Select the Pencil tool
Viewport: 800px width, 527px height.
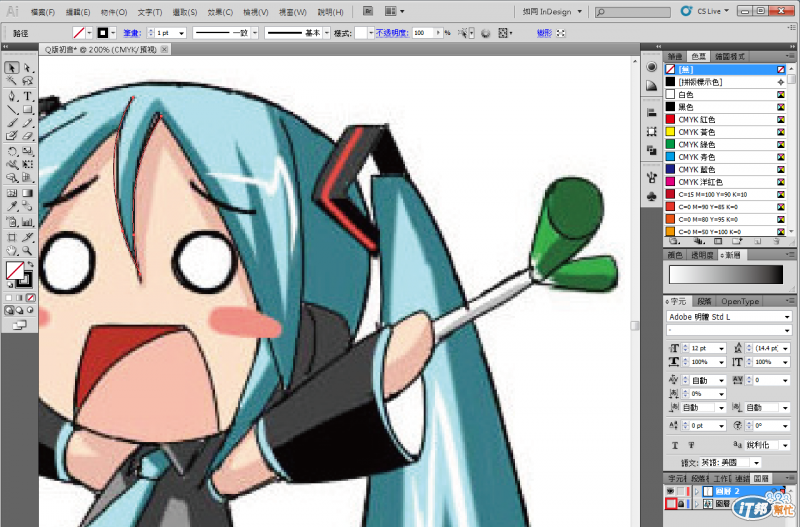(x=27, y=122)
